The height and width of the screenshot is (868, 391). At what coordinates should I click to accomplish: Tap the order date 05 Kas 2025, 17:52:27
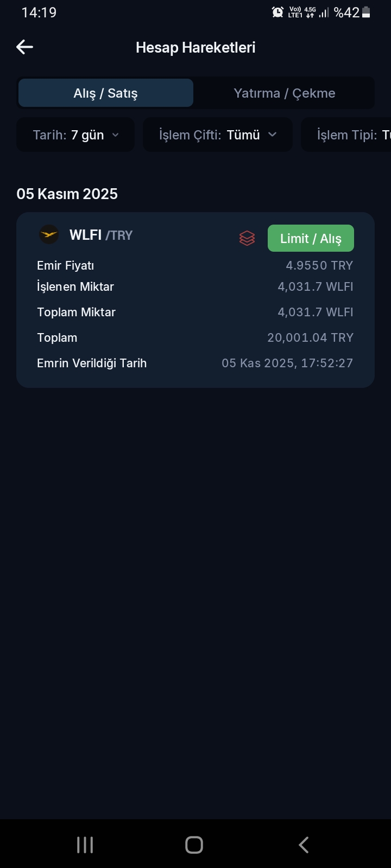coord(287,363)
